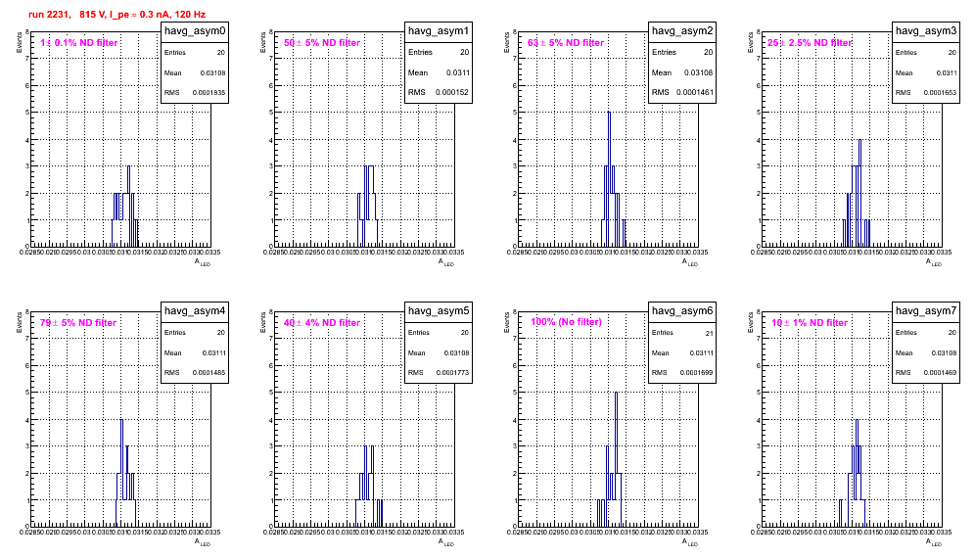Click the Entries label in havg_asym1 box
Image resolution: width=975 pixels, height=560 pixels.
pyautogui.click(x=420, y=52)
